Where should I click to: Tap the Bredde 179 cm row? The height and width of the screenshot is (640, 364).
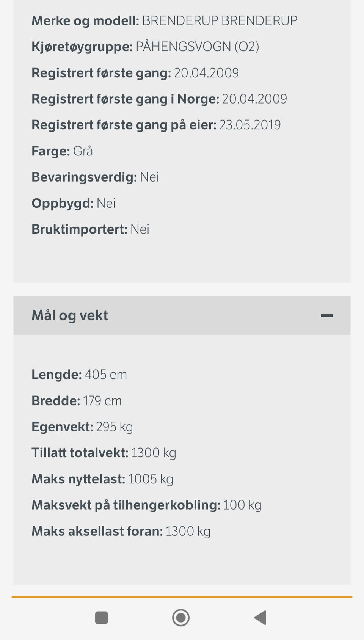click(x=77, y=401)
